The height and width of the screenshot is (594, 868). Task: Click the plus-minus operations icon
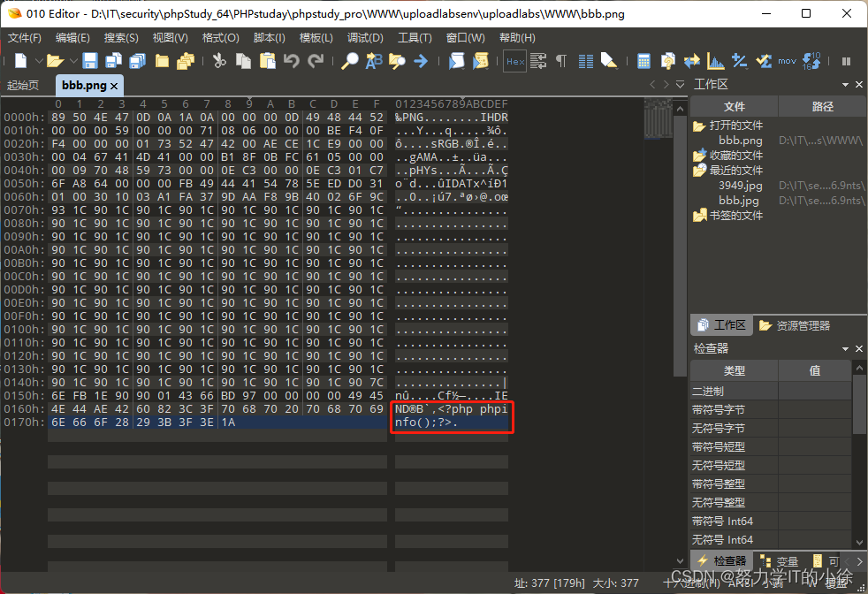(740, 60)
